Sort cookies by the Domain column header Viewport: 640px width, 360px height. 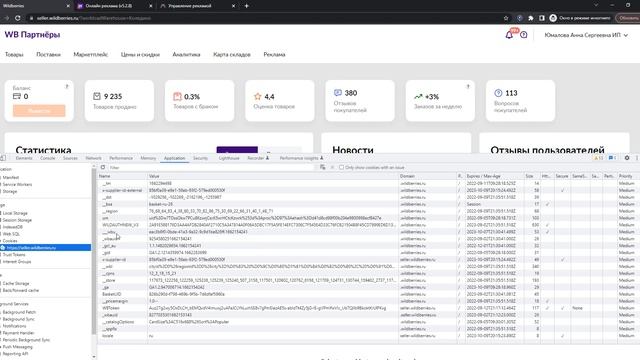(x=427, y=176)
